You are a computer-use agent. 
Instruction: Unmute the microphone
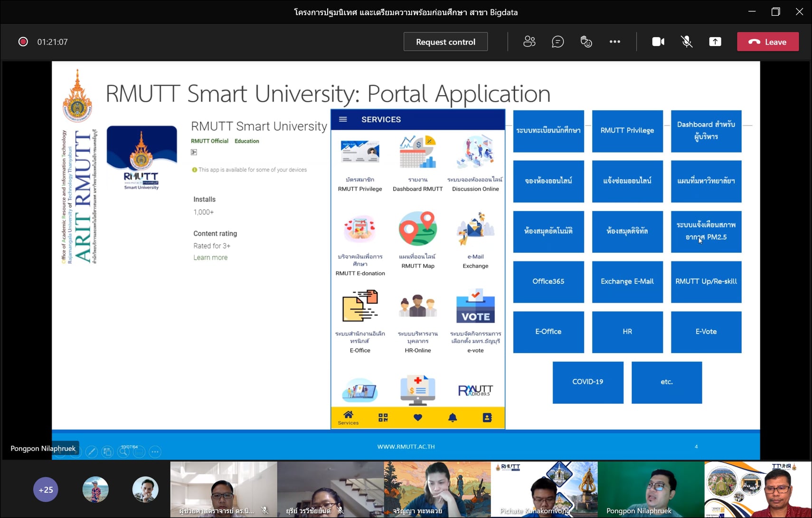click(x=687, y=42)
